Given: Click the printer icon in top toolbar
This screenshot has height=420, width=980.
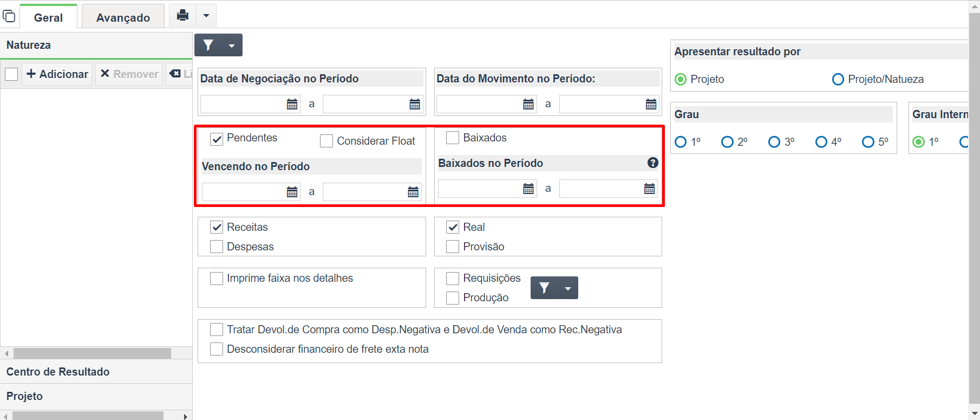Looking at the screenshot, I should click(182, 15).
